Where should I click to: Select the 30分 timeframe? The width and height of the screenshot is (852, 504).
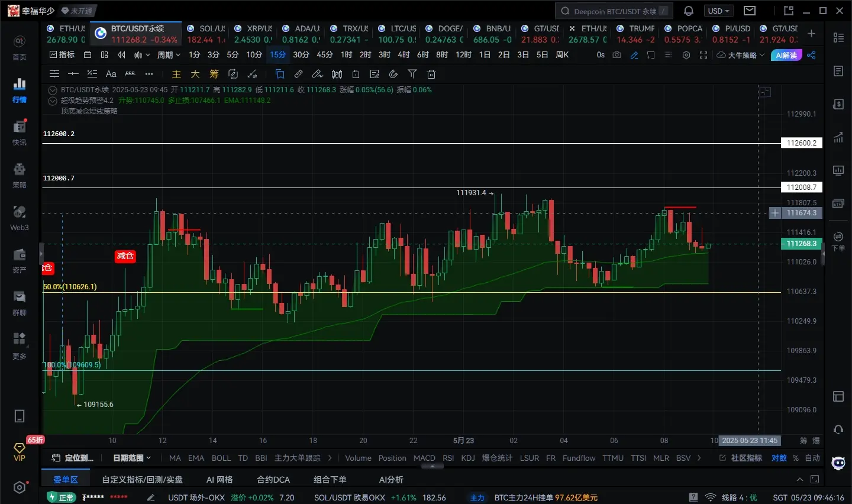(301, 54)
